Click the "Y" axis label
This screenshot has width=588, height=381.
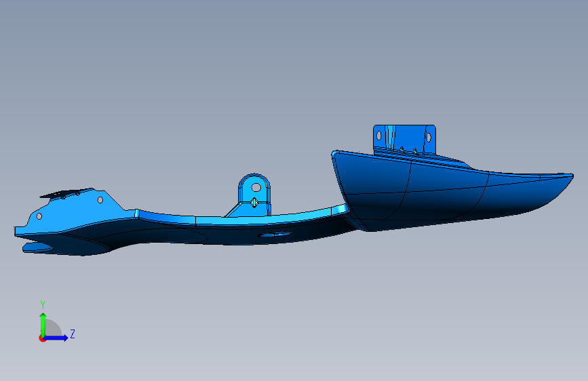pyautogui.click(x=43, y=305)
